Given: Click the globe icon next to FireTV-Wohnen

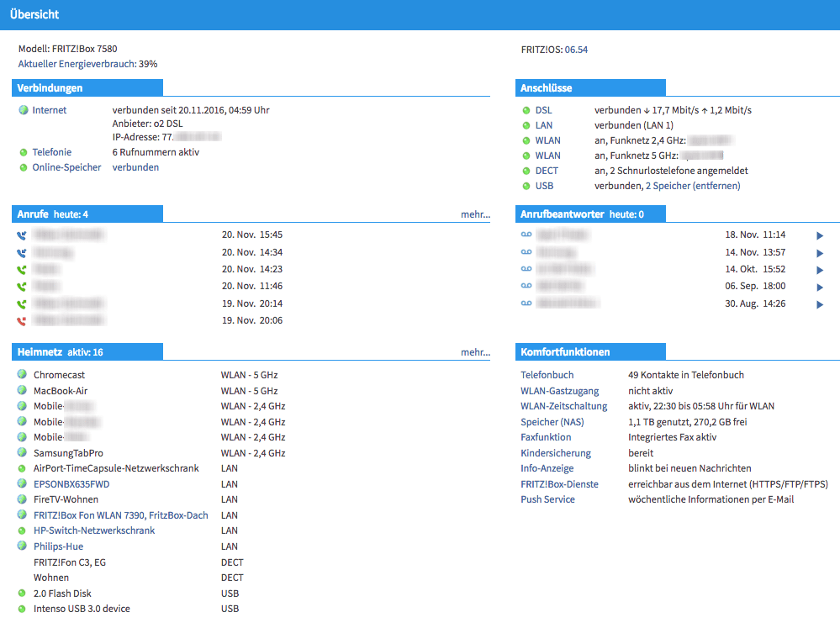Looking at the screenshot, I should click(x=22, y=499).
